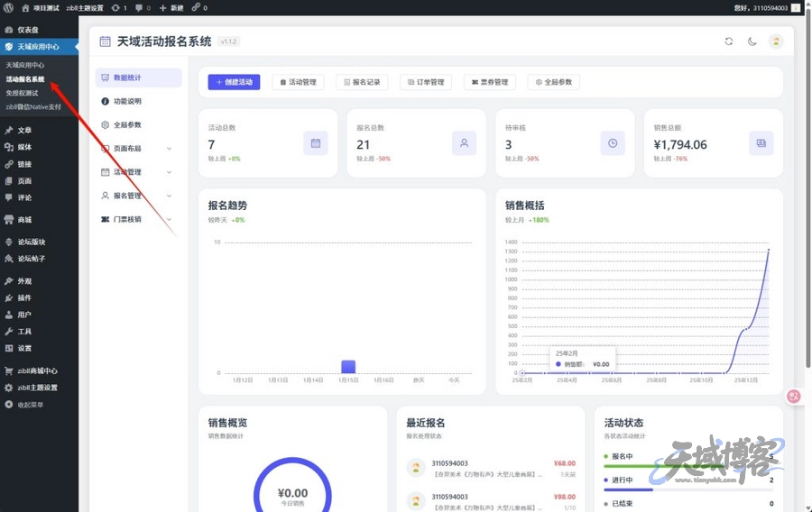This screenshot has height=512, width=812.
Task: Select the highlighted 天域应用中心 top-level sidebar item
Action: tap(39, 47)
